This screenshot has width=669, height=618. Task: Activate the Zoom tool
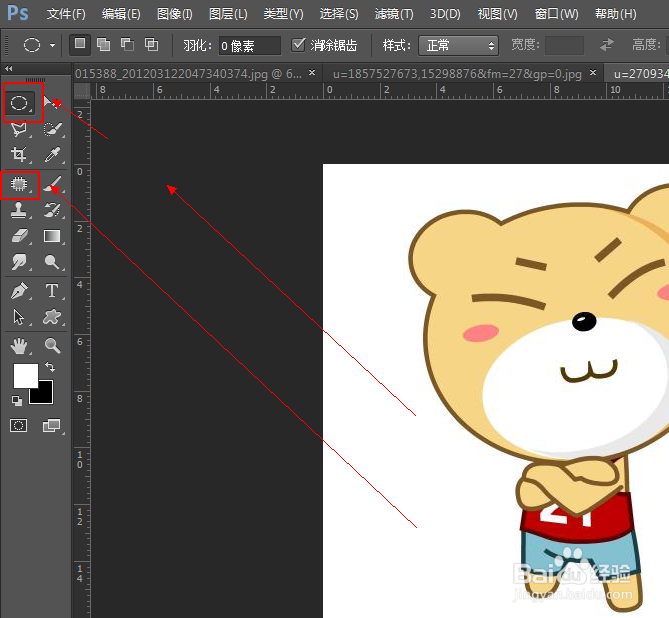point(52,346)
